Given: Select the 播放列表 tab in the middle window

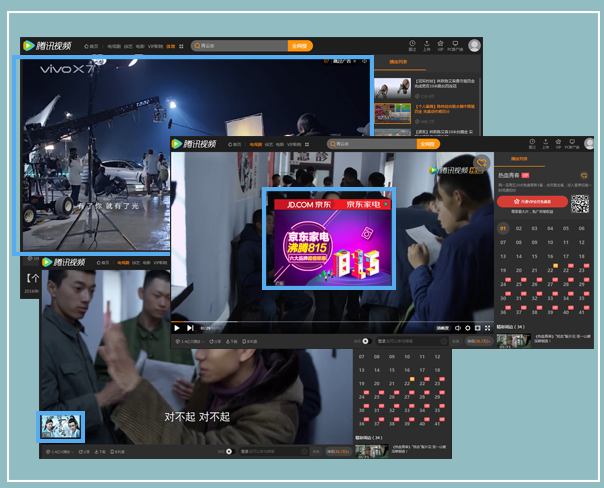Looking at the screenshot, I should coord(519,158).
